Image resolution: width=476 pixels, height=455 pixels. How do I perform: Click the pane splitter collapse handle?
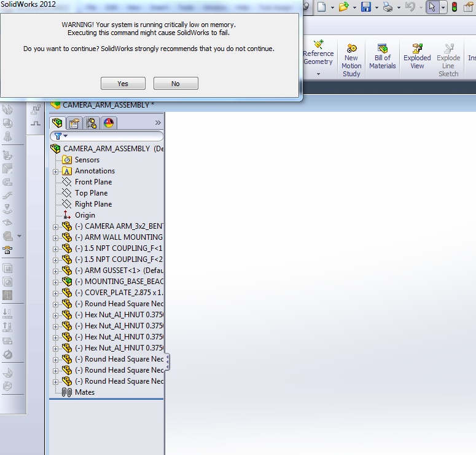[x=167, y=362]
